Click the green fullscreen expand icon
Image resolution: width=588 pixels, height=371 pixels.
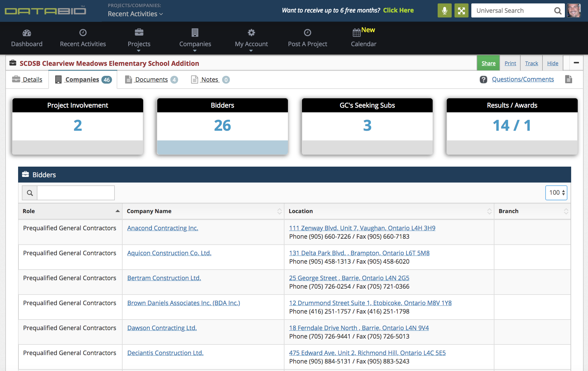coord(461,11)
